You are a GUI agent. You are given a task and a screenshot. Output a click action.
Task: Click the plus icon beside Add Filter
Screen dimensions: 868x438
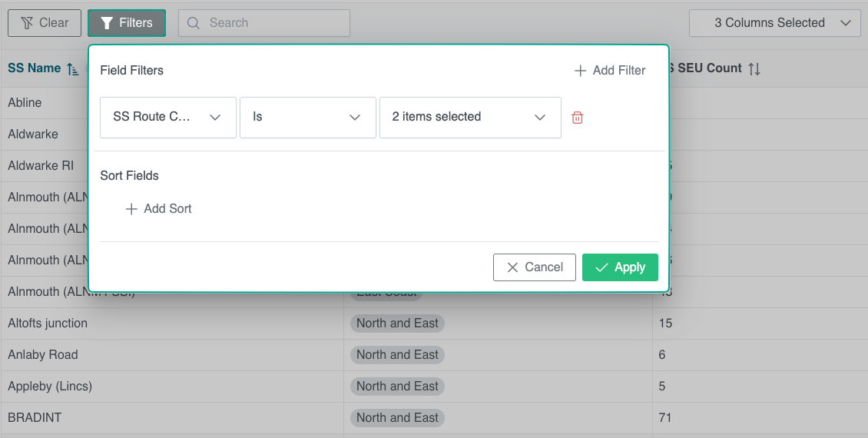tap(580, 71)
